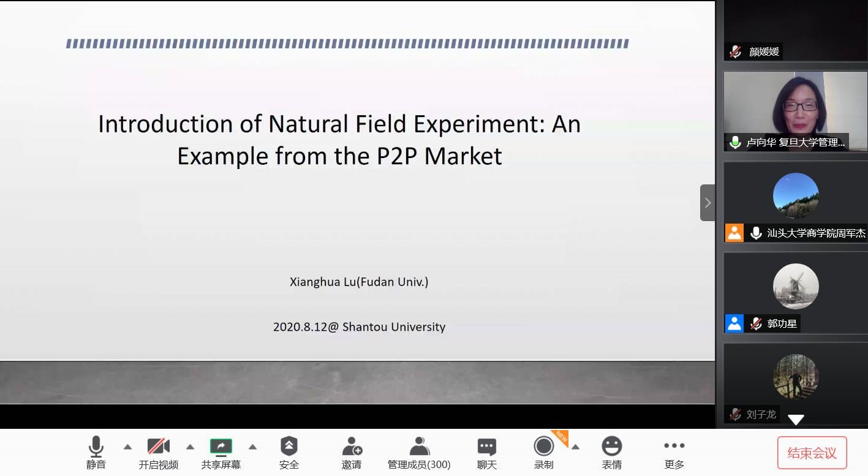Expand video options arrow beside 开启视频
868x476 pixels.
coord(190,447)
